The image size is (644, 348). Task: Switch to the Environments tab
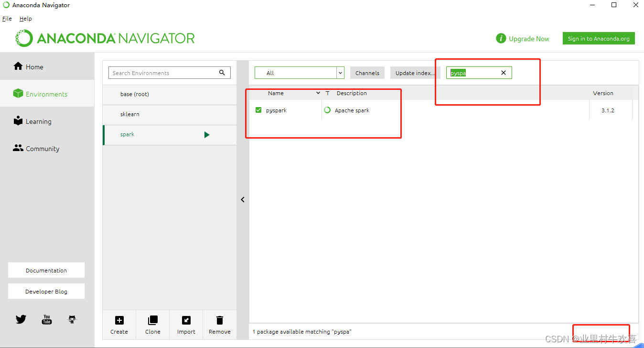(x=47, y=94)
